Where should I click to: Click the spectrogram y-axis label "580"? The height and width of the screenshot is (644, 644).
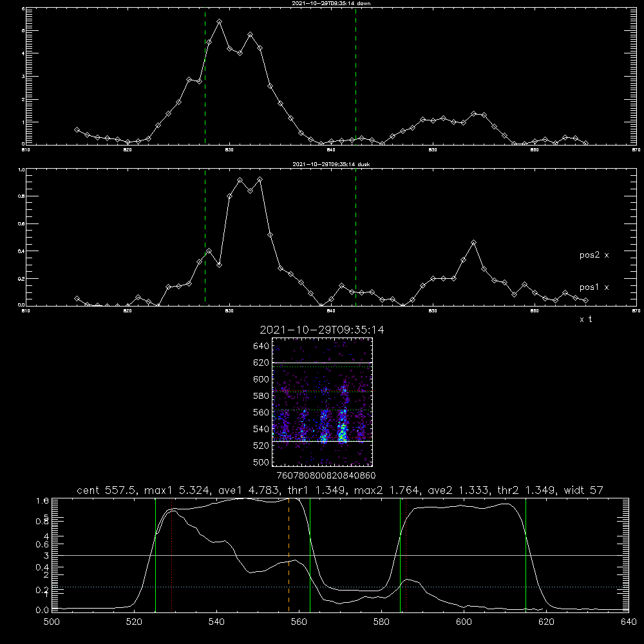261,396
